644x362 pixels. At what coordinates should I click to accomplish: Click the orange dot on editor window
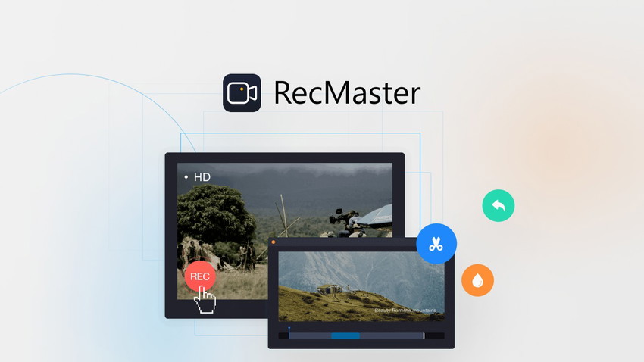pos(274,242)
